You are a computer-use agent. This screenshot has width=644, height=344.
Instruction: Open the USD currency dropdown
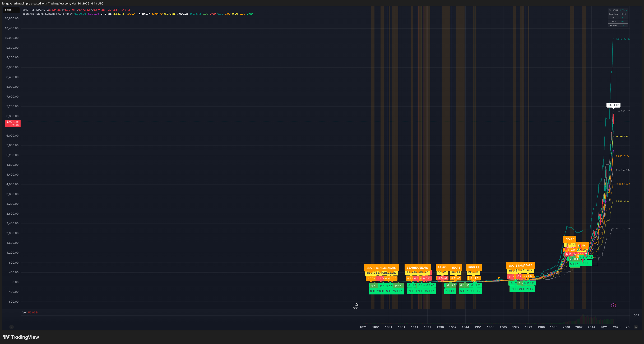click(11, 10)
